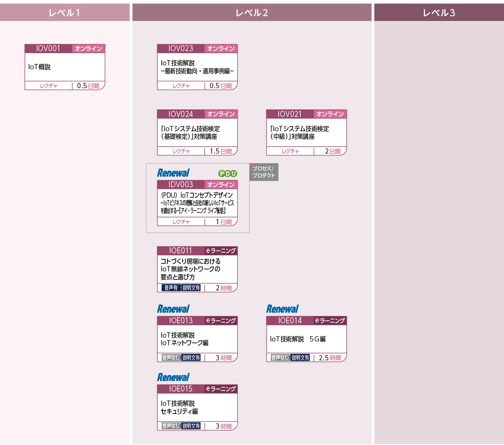
Task: Click the オンライン badge on IOV024 card
Action: coord(221,114)
